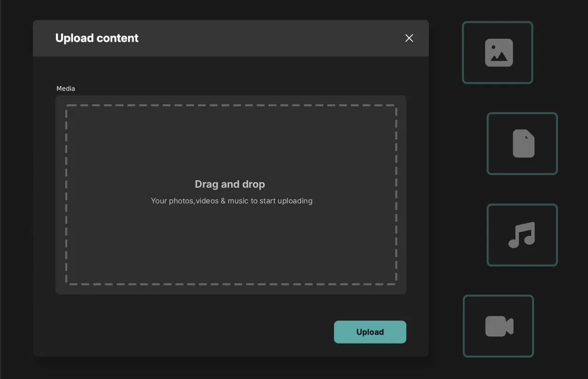
Task: Click the Media section label
Action: (x=65, y=88)
